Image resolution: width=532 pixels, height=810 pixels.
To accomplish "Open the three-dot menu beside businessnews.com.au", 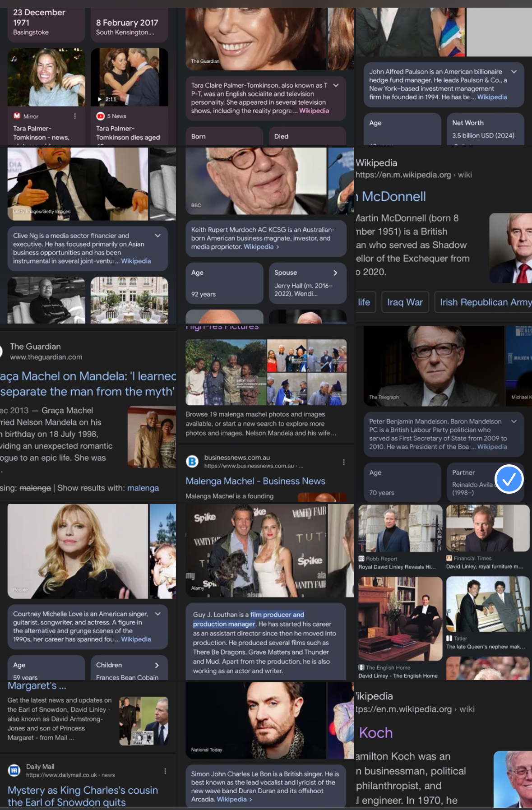I will pyautogui.click(x=344, y=462).
